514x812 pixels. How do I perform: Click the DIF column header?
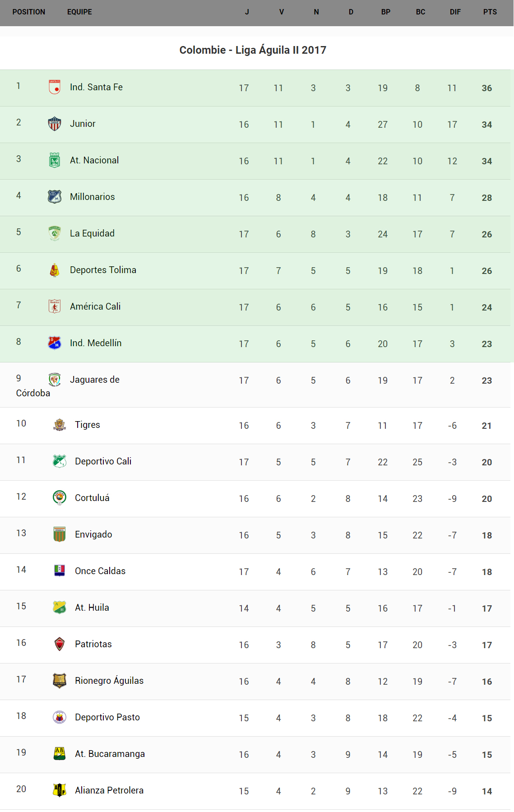pyautogui.click(x=455, y=12)
